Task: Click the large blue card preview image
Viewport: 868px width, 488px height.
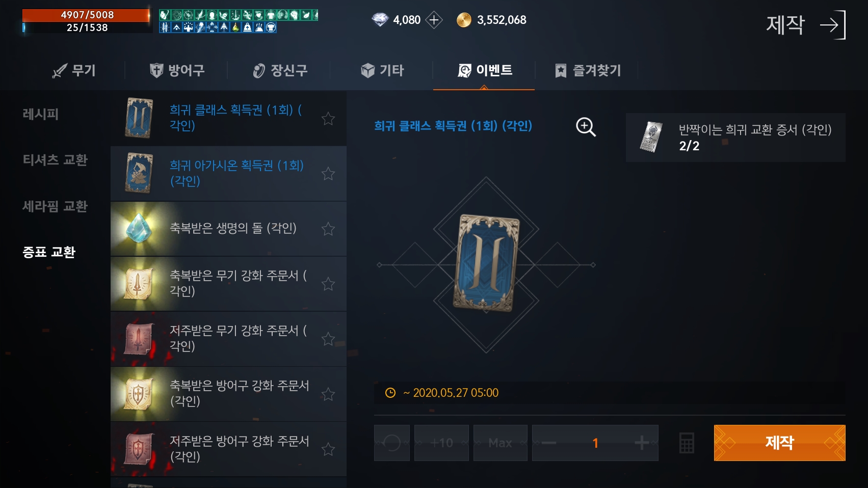Action: click(x=487, y=263)
